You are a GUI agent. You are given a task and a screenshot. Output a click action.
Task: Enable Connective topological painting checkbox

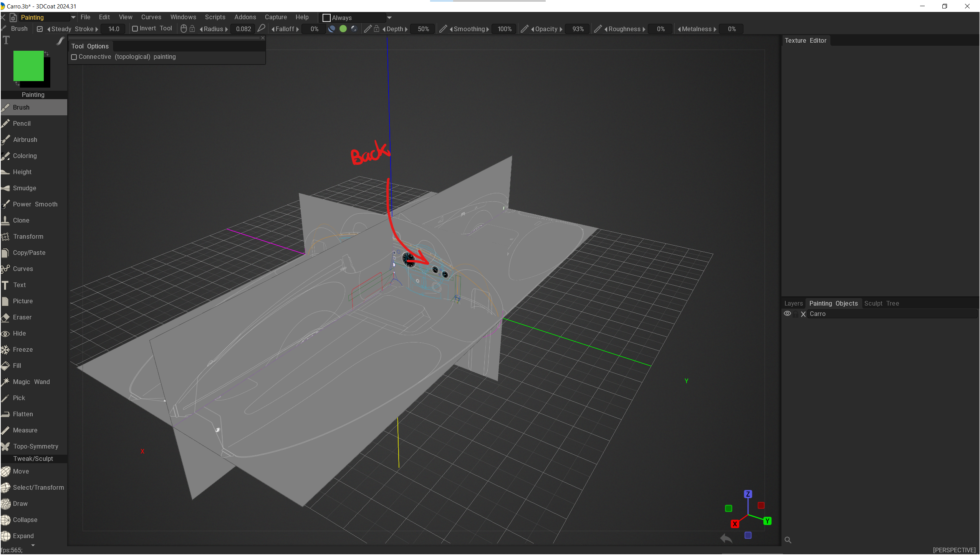click(x=74, y=57)
